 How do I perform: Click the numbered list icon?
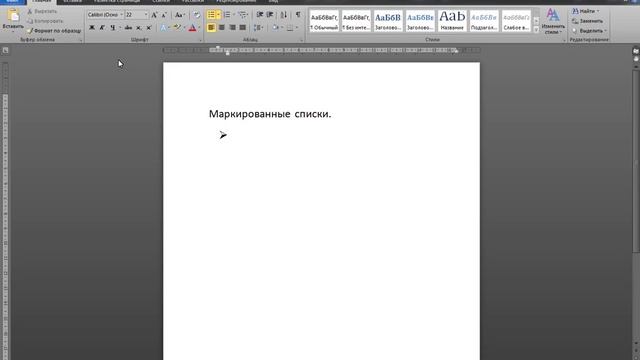[227, 15]
